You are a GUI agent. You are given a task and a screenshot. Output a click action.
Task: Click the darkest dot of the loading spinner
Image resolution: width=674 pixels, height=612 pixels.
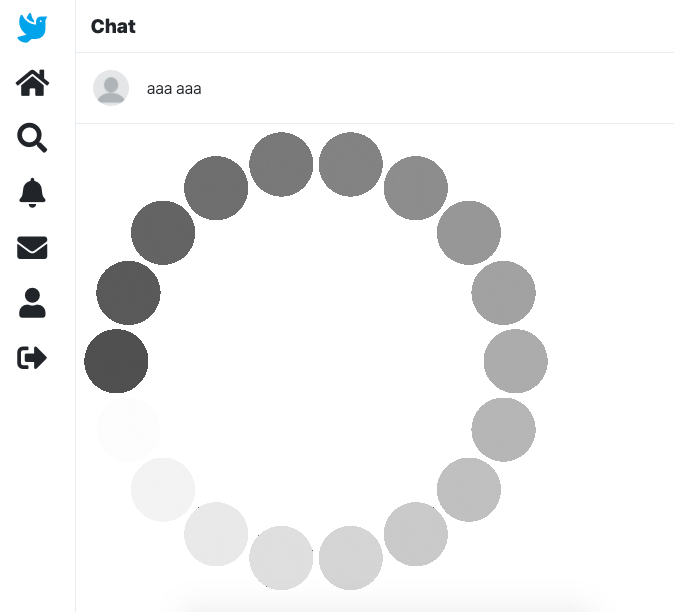tap(116, 361)
